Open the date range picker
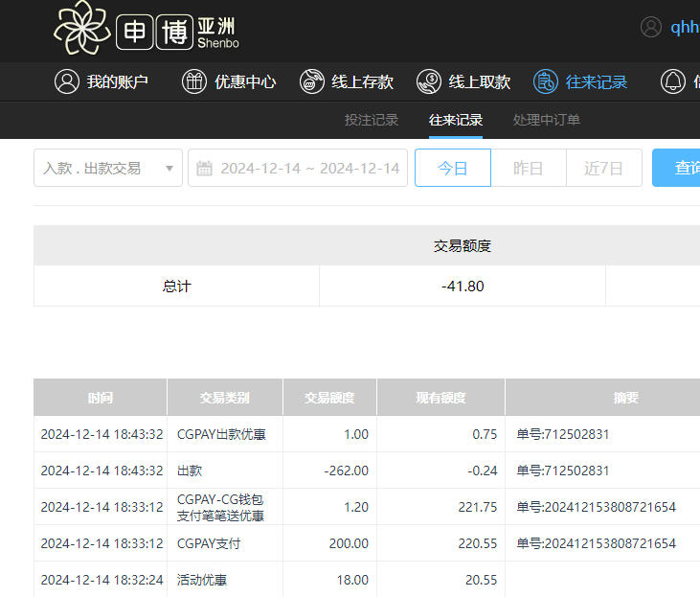 (308, 168)
